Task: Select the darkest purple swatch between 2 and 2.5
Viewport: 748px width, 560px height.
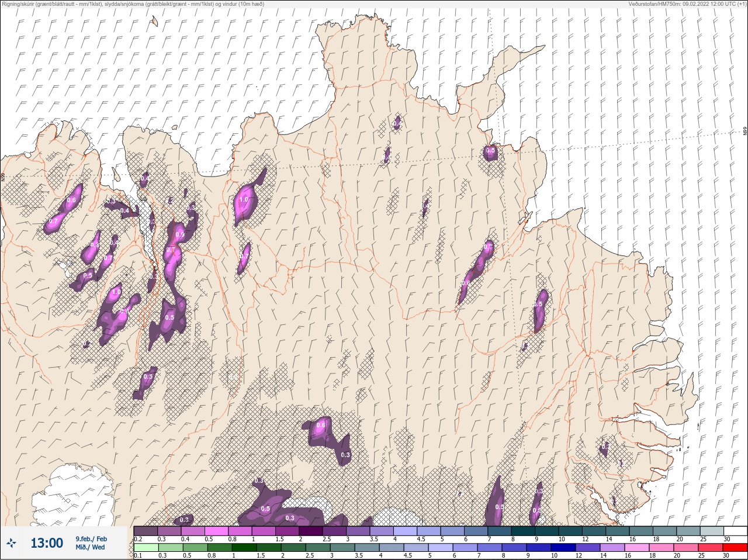Action: 311,531
